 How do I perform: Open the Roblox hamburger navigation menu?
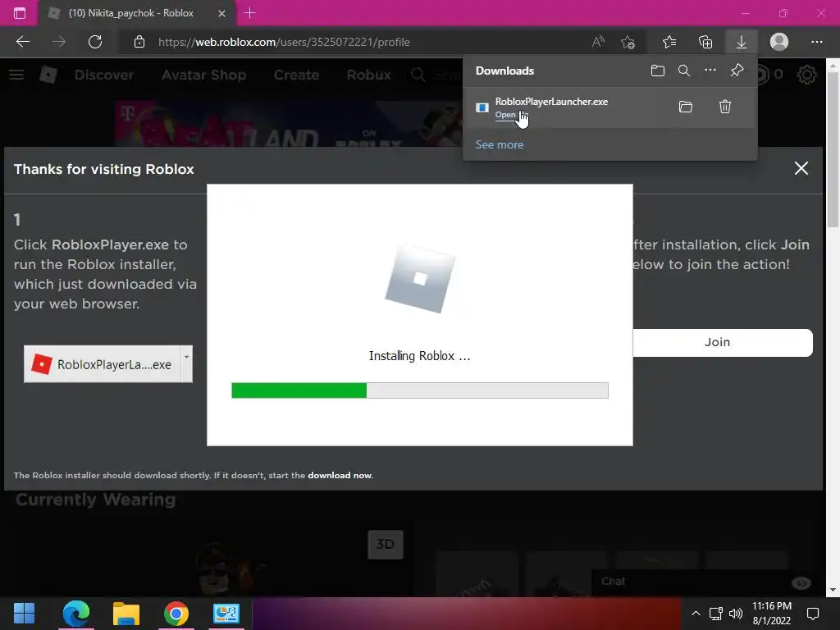point(16,75)
